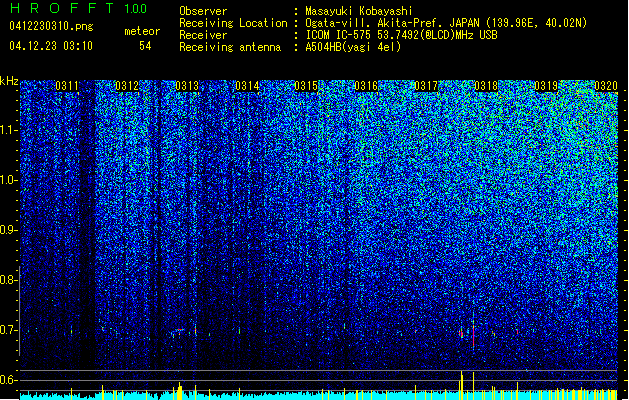Click the 0318 time marker
Viewport: 629px width, 400px height.
pyautogui.click(x=486, y=86)
